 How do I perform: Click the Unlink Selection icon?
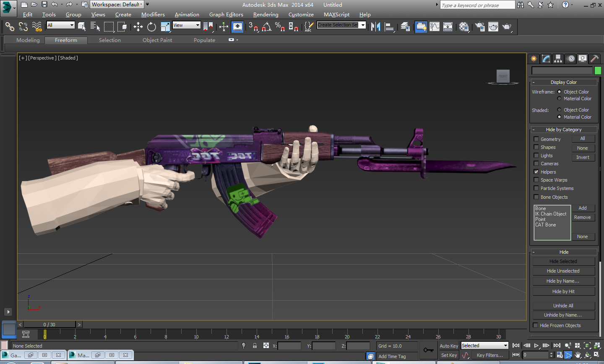coord(23,27)
